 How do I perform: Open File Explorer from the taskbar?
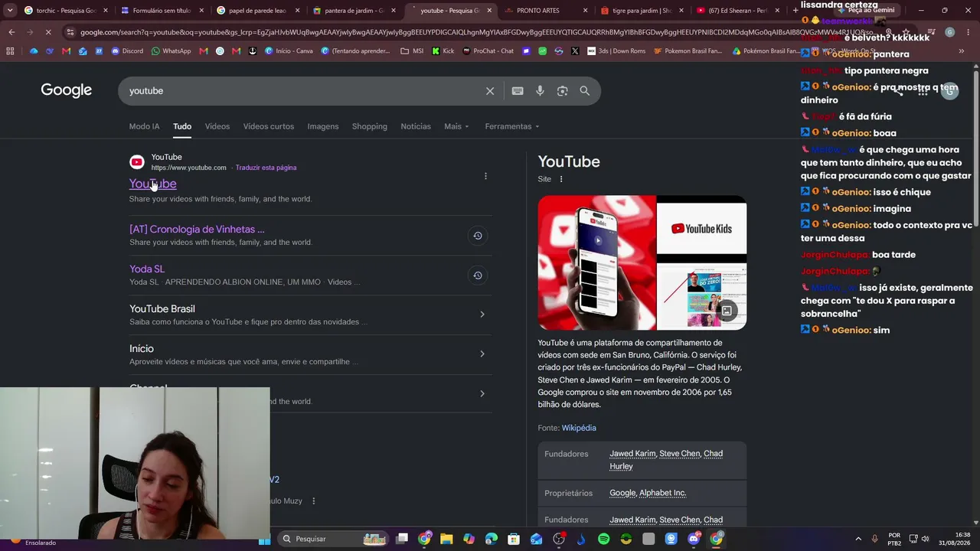tap(446, 539)
